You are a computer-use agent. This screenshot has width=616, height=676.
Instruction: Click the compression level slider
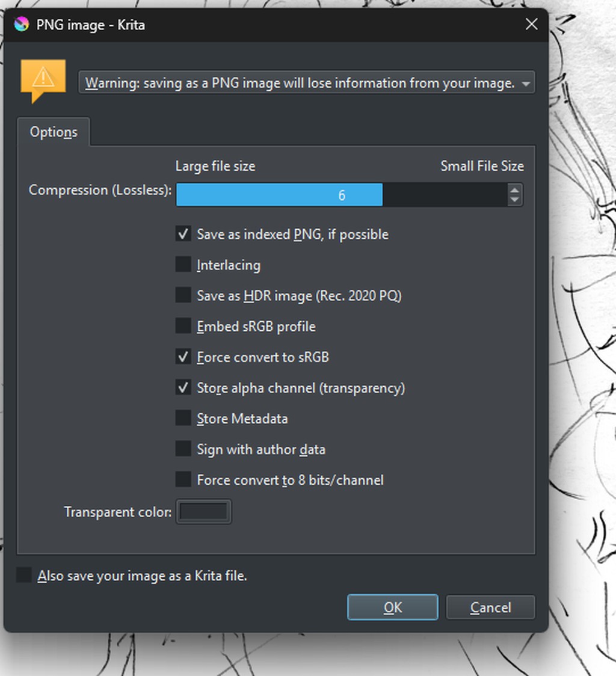point(341,195)
